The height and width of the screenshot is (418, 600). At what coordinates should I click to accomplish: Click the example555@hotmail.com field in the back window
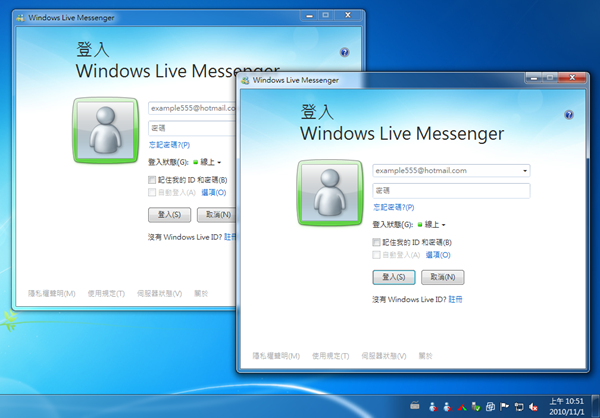pyautogui.click(x=192, y=108)
